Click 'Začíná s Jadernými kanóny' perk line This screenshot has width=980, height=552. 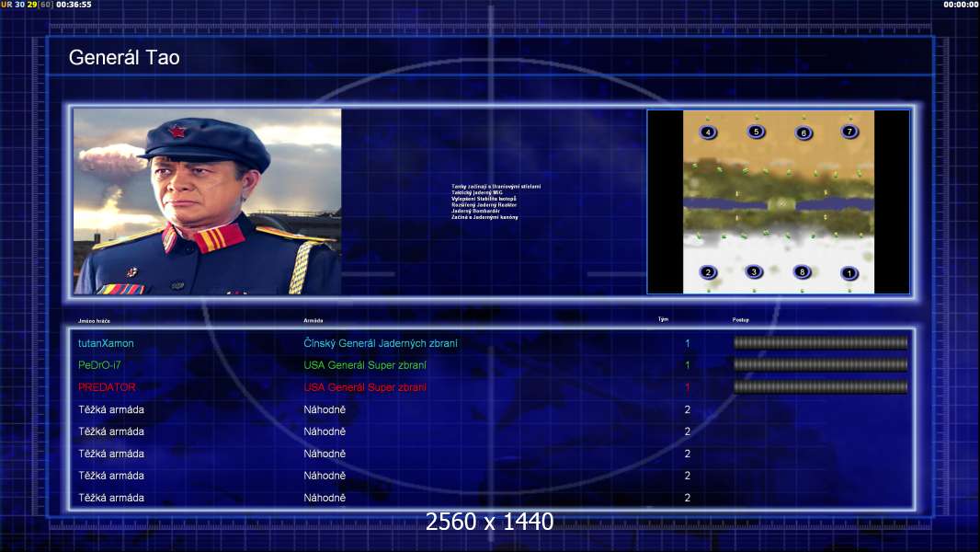point(485,217)
